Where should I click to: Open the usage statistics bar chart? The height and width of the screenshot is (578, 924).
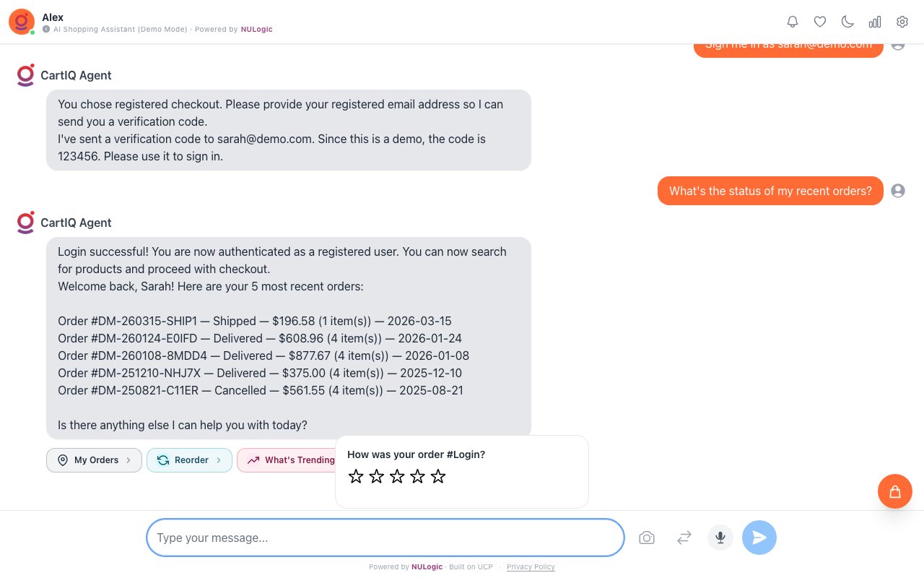click(x=875, y=22)
